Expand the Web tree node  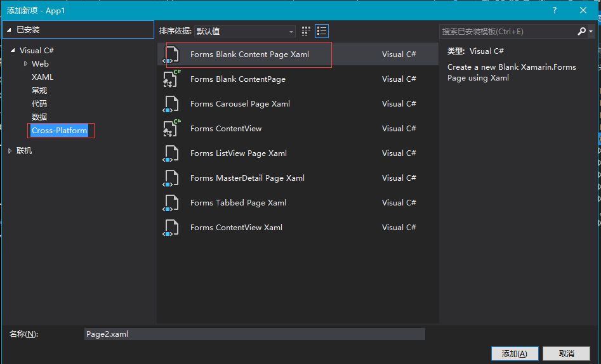[x=26, y=63]
